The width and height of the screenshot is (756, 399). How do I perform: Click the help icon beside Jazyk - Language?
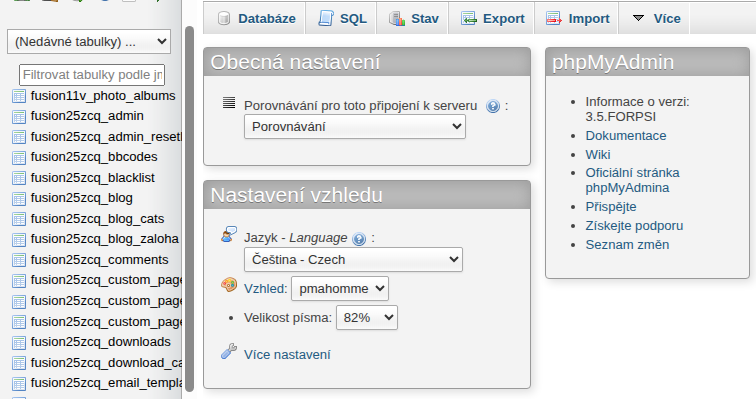359,239
